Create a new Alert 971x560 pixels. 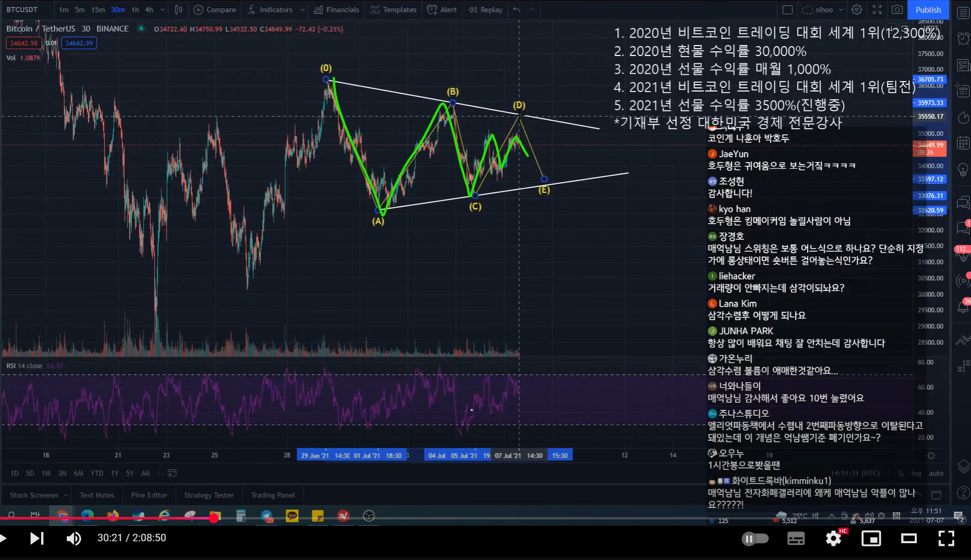(442, 9)
